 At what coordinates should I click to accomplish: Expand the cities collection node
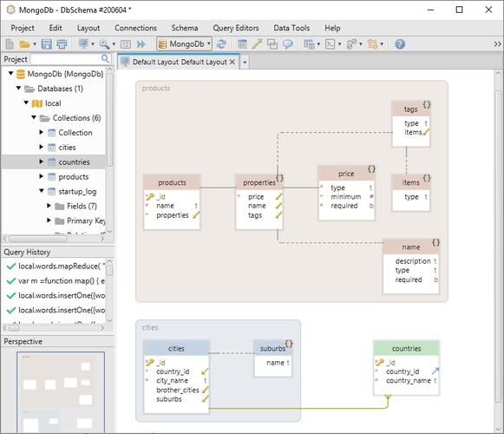pyautogui.click(x=41, y=147)
